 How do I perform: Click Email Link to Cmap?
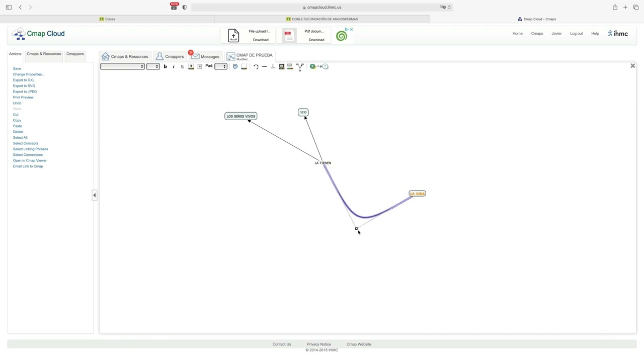28,166
